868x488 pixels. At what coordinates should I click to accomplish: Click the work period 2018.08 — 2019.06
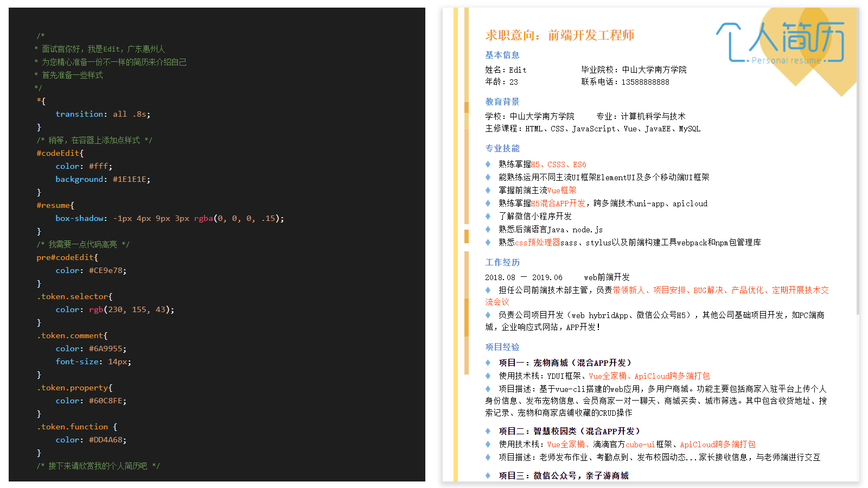tap(524, 277)
